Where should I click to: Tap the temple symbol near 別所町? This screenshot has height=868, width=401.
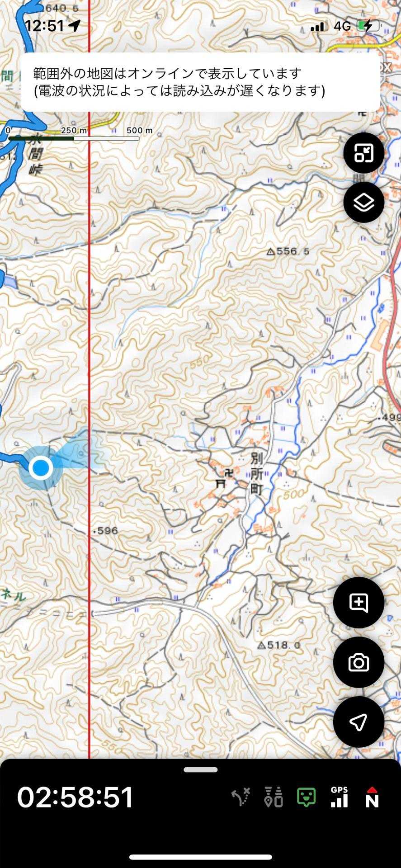[229, 473]
